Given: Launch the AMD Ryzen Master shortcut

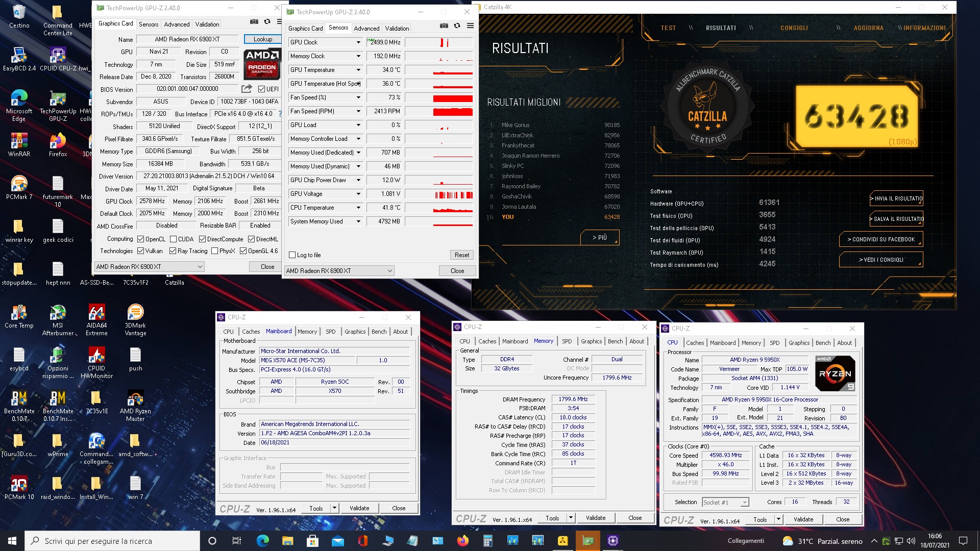Looking at the screenshot, I should 135,406.
